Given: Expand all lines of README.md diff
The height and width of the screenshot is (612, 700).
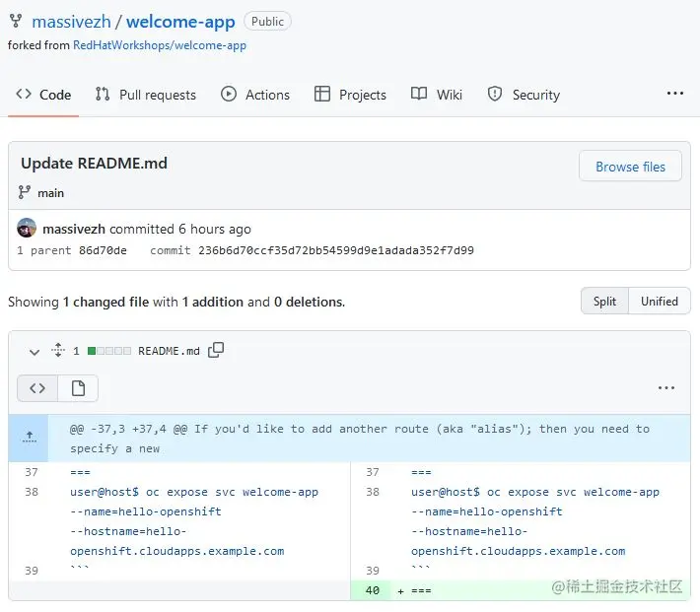Looking at the screenshot, I should [58, 351].
